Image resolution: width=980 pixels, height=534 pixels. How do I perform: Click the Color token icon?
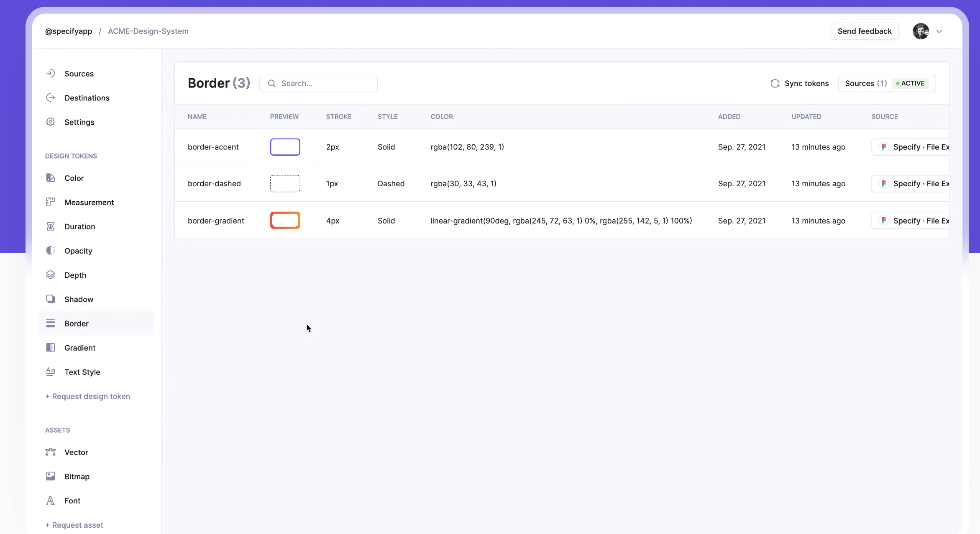point(50,178)
